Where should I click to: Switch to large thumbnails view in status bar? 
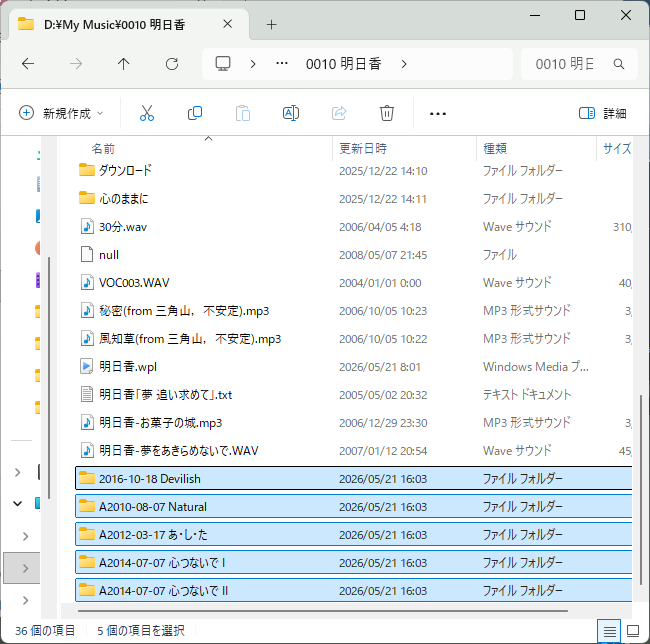633,631
